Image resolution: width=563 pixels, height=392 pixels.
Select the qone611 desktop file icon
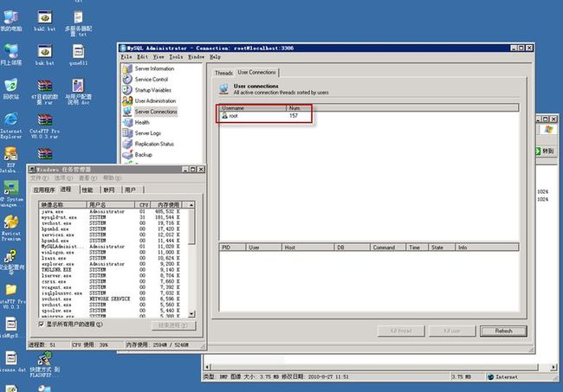coord(78,55)
